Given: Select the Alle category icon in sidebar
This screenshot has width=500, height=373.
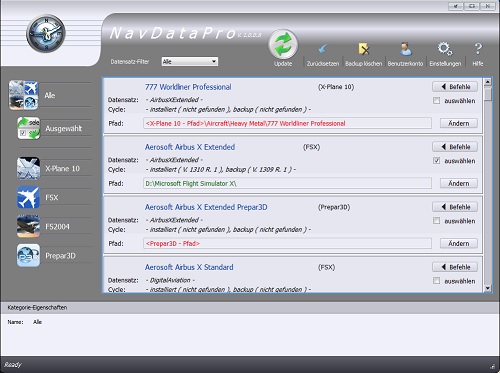Looking at the screenshot, I should pos(24,95).
